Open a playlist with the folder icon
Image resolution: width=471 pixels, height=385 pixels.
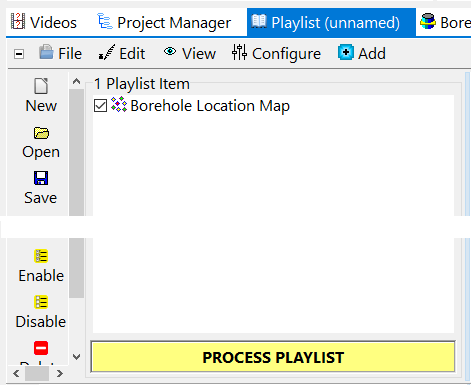click(41, 133)
